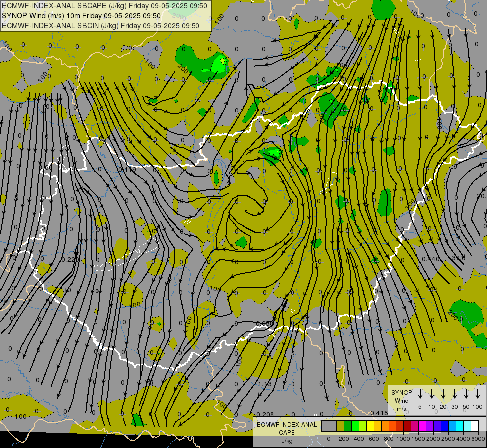Click the 10 m/s wind arrow in legend

click(431, 394)
